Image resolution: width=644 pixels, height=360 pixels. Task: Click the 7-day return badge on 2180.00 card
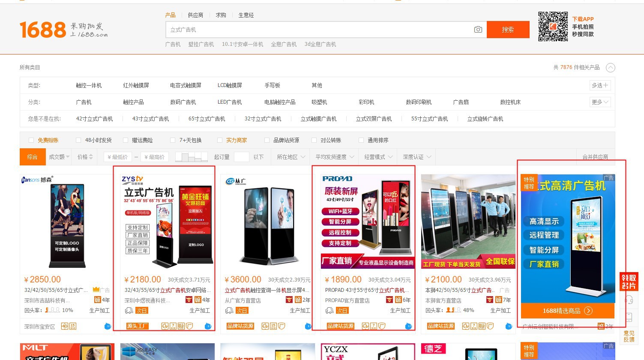(173, 326)
